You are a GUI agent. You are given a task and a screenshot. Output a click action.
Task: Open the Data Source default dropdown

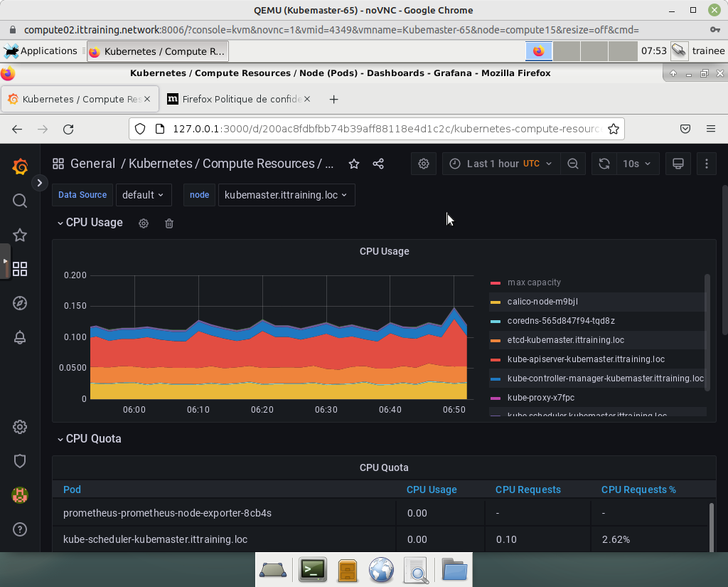coord(143,195)
